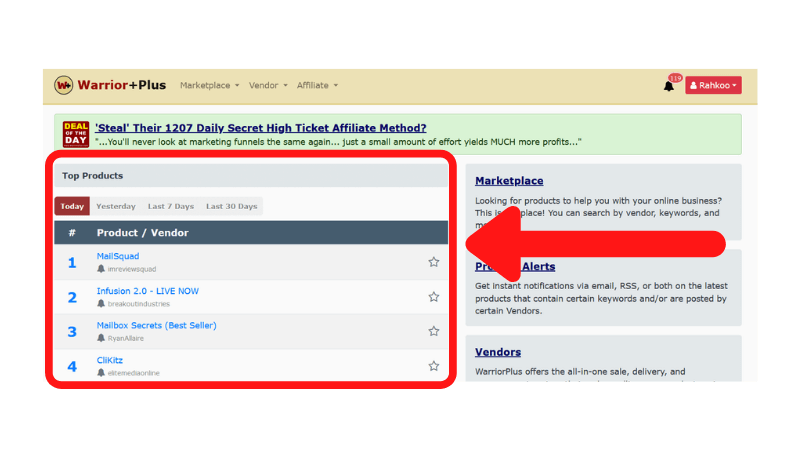Screen dimensions: 800x450
Task: Click the Warrior+Plus logo icon
Action: [63, 85]
